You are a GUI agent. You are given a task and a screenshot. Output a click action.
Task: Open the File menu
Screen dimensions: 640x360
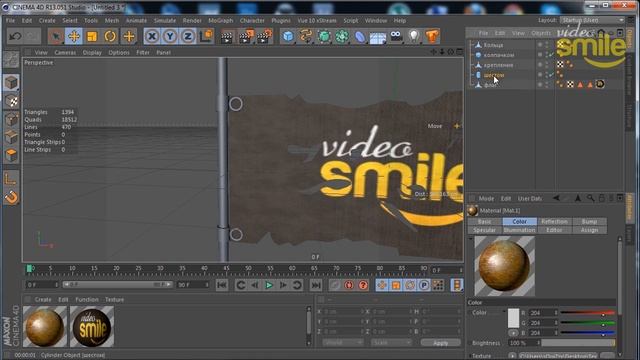coord(10,20)
